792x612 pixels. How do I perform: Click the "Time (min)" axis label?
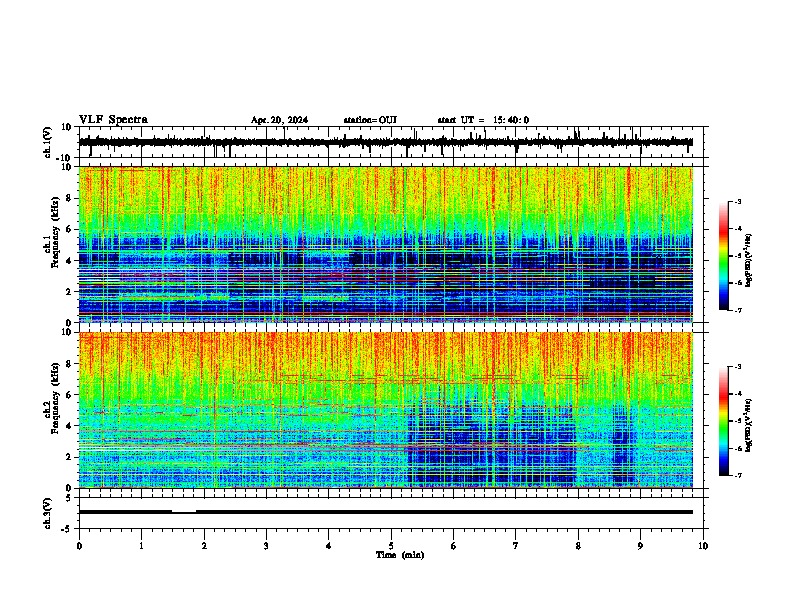400,555
